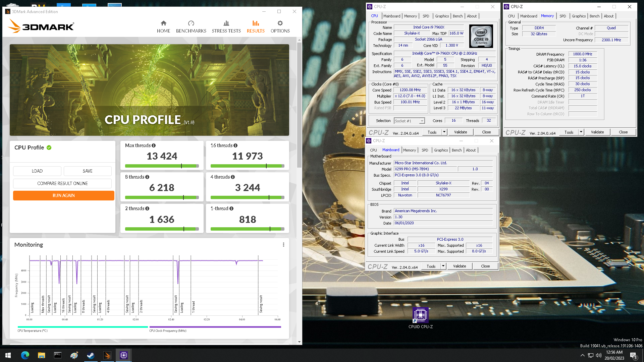The width and height of the screenshot is (644, 362).
Task: Click the BIOS Date 06/01/2020 field
Action: [443, 223]
